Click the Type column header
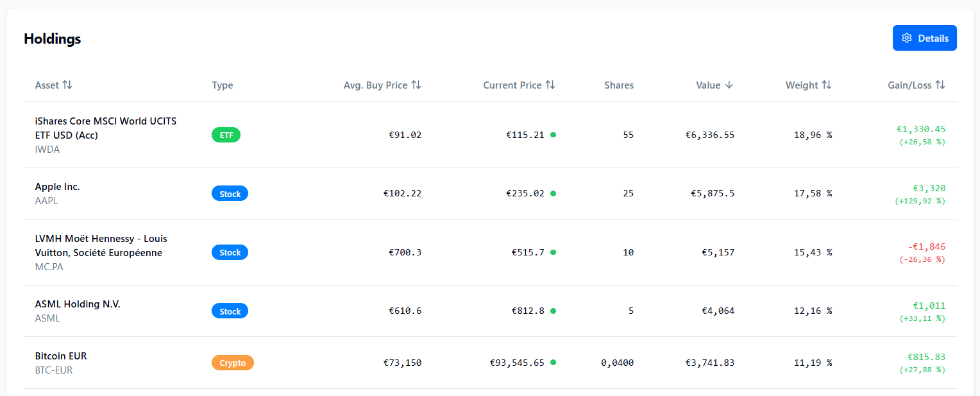980x396 pixels. pyautogui.click(x=223, y=85)
